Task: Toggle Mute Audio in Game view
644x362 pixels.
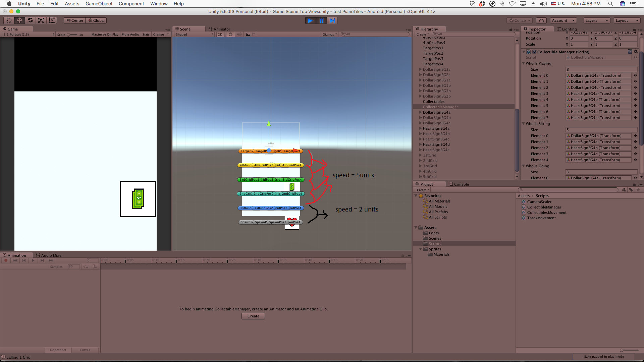Action: [130, 34]
